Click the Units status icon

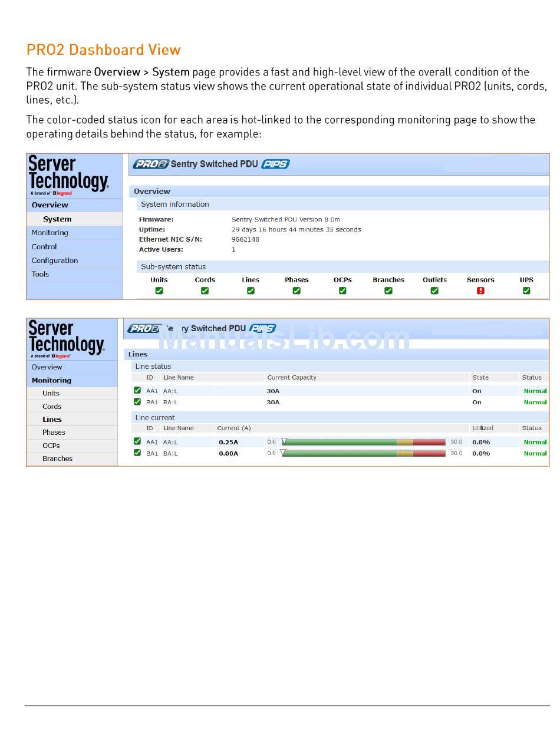click(x=159, y=291)
